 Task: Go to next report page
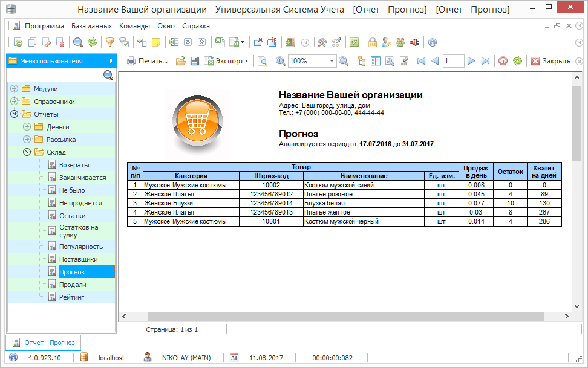pos(471,60)
